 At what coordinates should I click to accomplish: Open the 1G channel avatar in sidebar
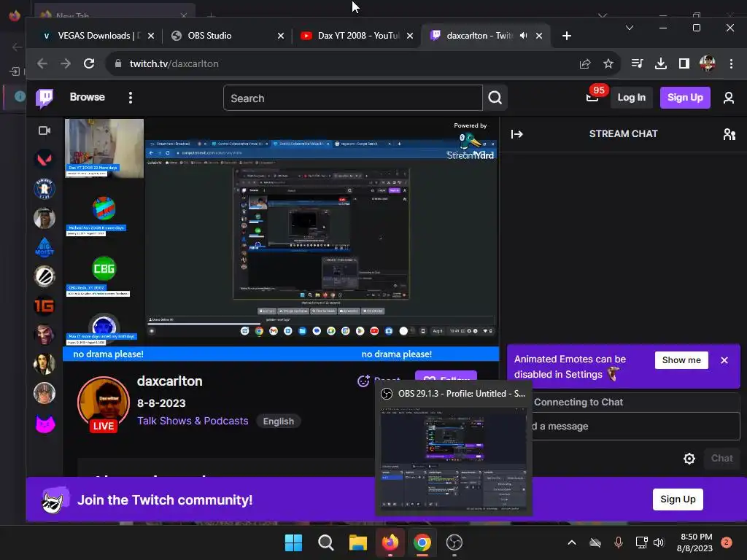pyautogui.click(x=44, y=306)
